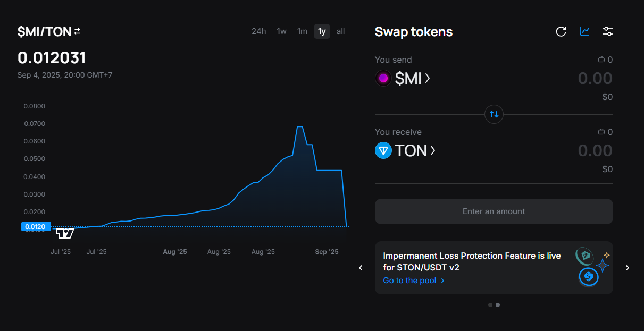This screenshot has width=644, height=331.
Task: Flip the $MI/TON pair direction
Action: tap(77, 32)
